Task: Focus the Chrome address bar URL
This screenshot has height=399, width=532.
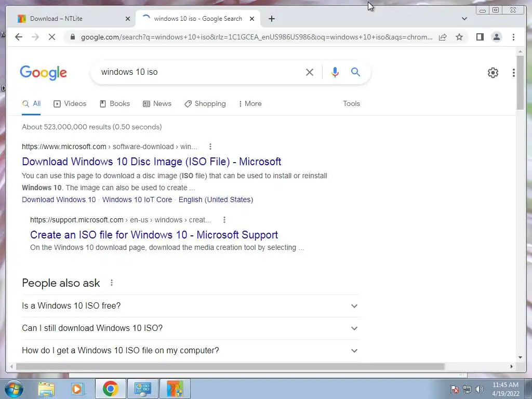Action: pyautogui.click(x=257, y=37)
